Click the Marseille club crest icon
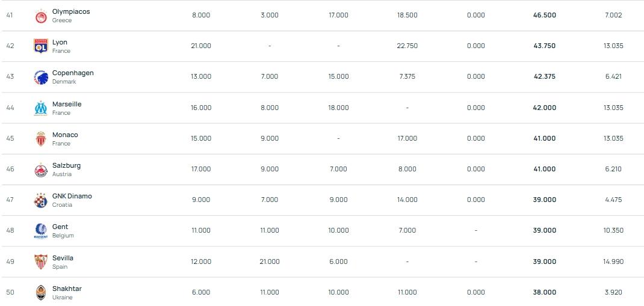The height and width of the screenshot is (306, 644). click(x=40, y=108)
